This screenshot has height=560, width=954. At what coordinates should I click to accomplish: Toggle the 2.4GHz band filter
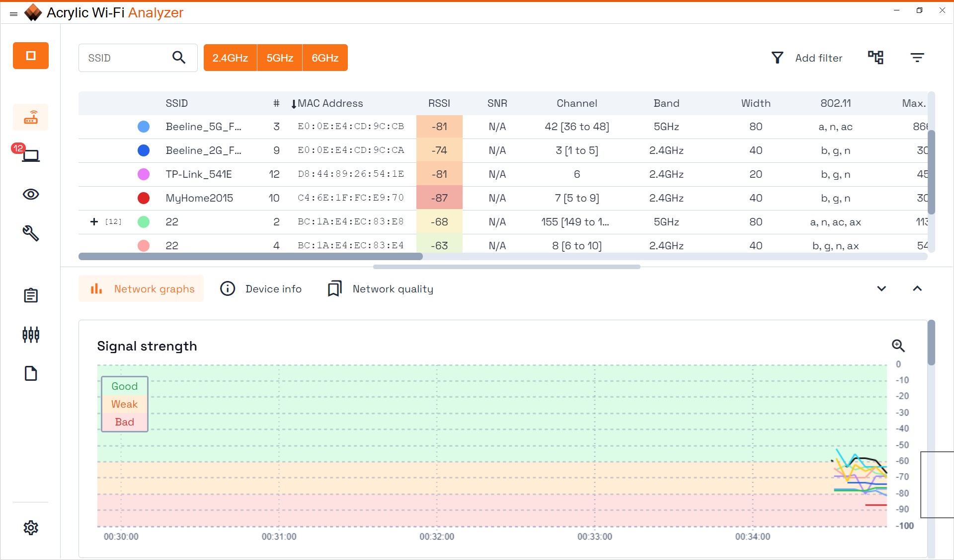230,58
